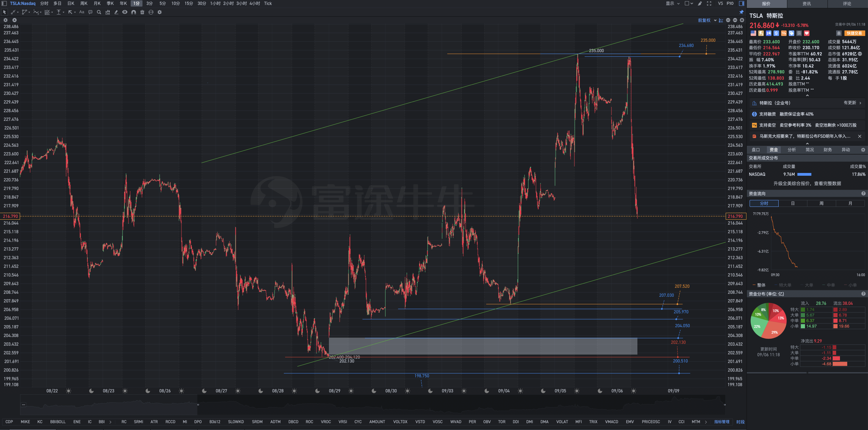Enter fullscreen chart mode
This screenshot has width=868, height=430.
pyautogui.click(x=709, y=3)
